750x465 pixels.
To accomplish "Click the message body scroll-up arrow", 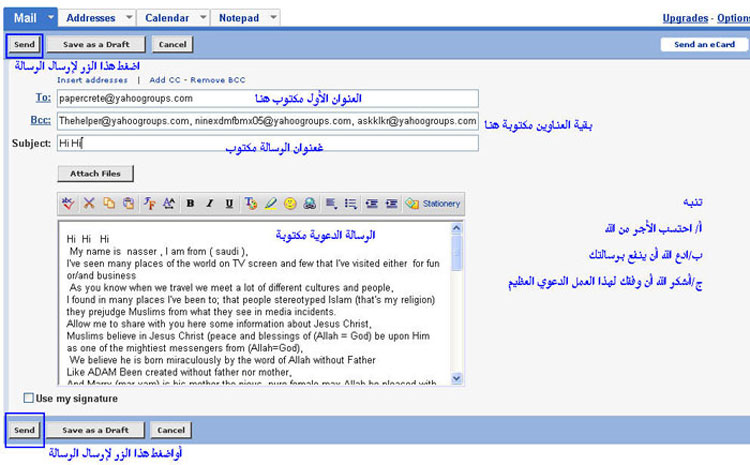I will (x=457, y=228).
